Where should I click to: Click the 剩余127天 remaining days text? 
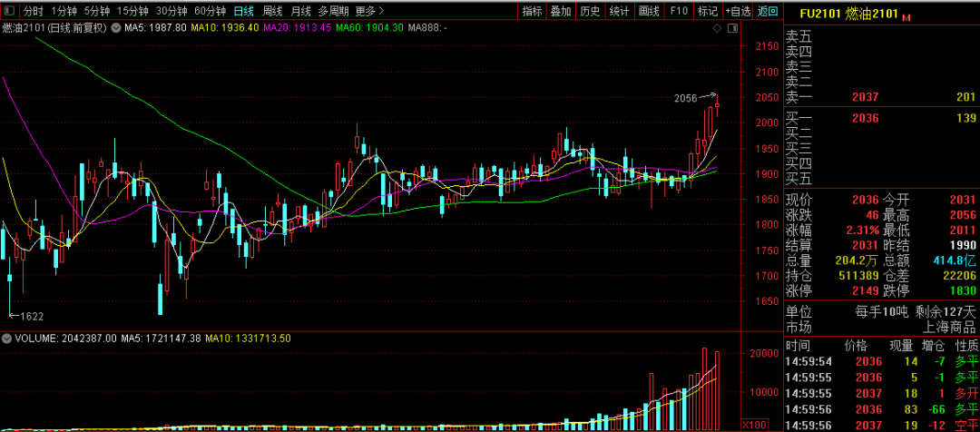tap(946, 310)
